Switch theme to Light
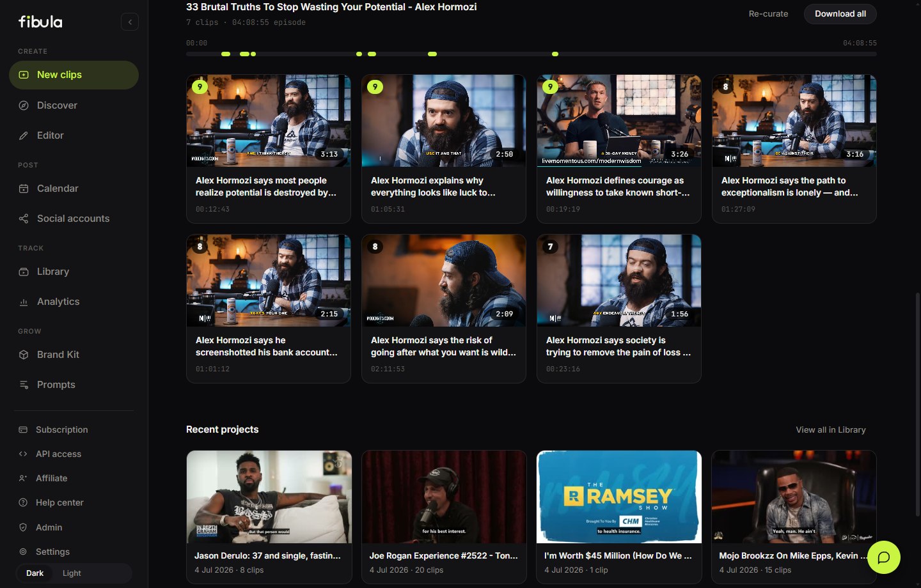 point(72,573)
